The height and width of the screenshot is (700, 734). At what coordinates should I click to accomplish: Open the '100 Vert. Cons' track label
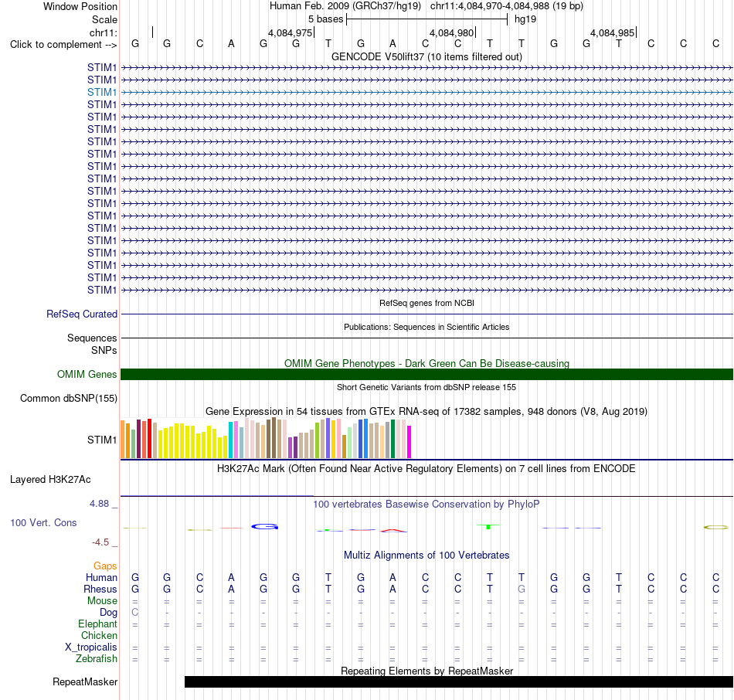tap(43, 522)
